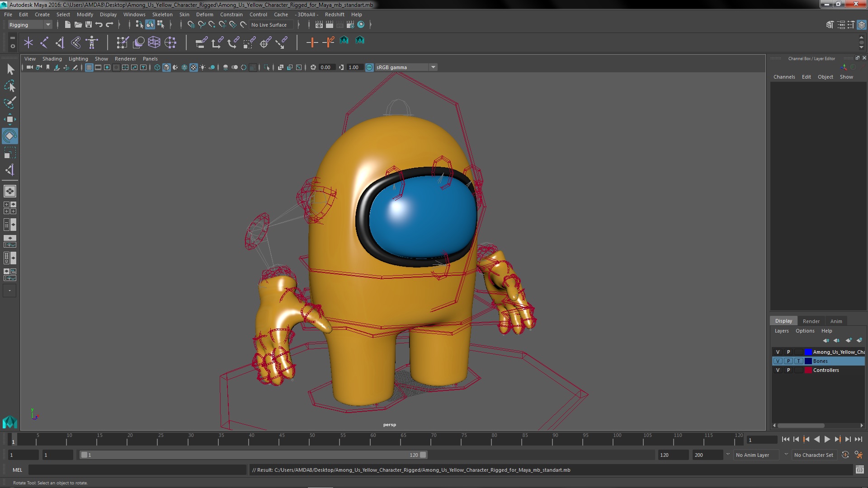
Task: Open the Redshift menu
Action: (335, 14)
